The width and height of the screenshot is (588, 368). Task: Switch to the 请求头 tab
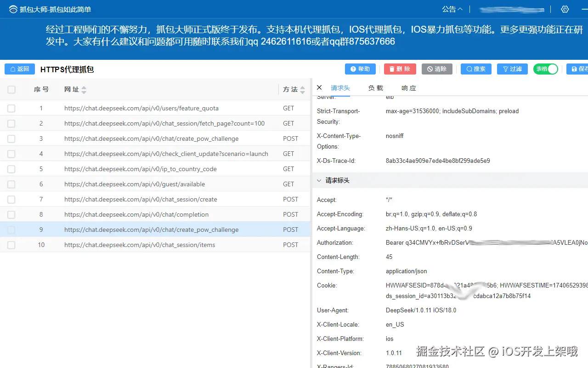pos(340,88)
